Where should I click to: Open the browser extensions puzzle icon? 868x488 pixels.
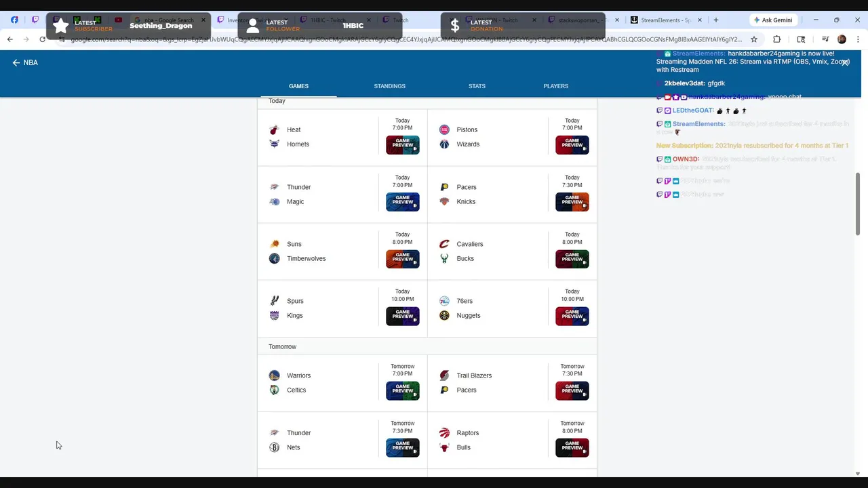tap(777, 39)
